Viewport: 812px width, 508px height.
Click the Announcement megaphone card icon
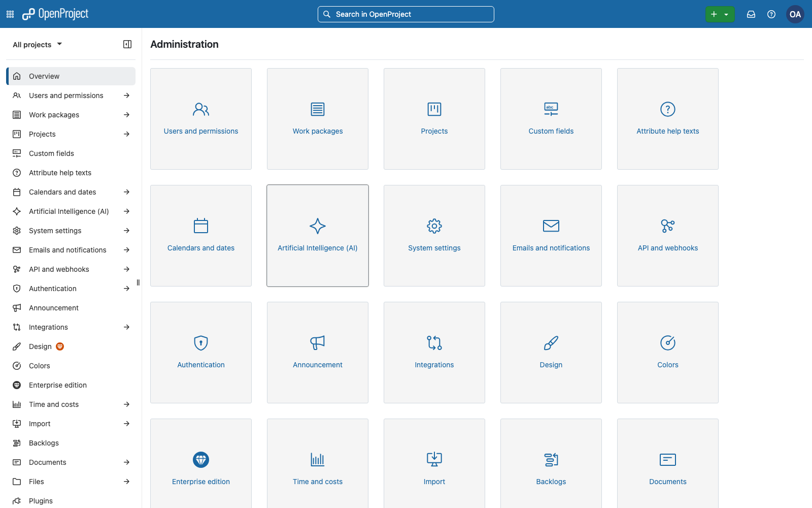pyautogui.click(x=318, y=343)
